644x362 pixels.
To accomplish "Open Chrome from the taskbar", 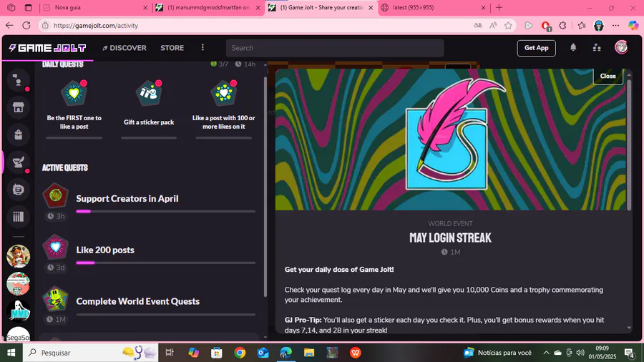I will 240,353.
